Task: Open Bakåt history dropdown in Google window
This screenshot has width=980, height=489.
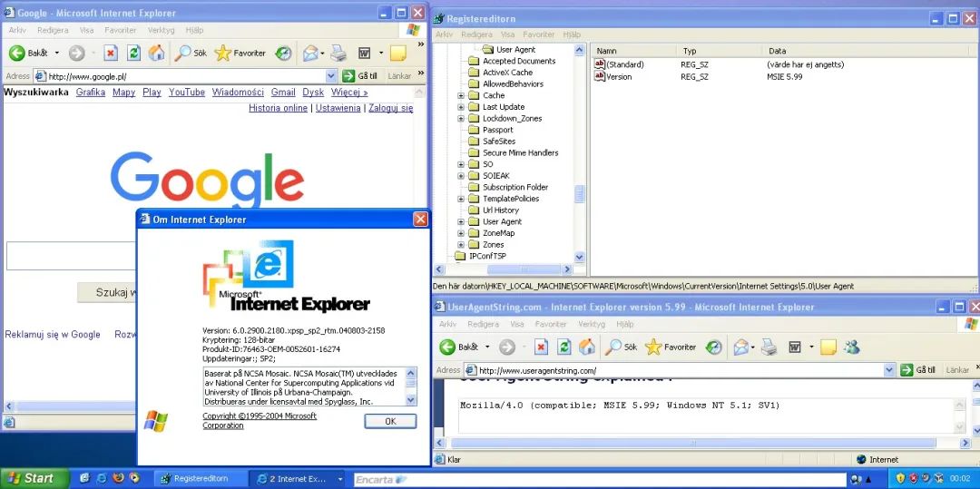Action: tap(57, 54)
